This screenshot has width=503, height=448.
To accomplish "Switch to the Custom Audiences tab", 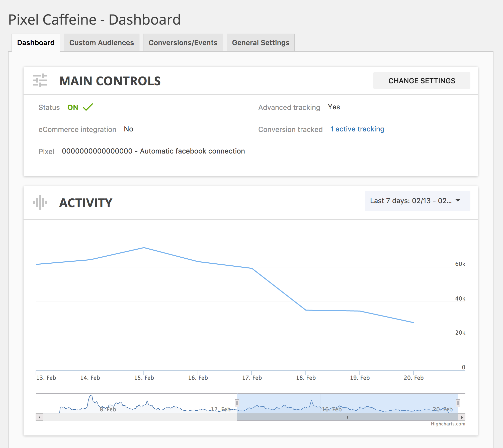I will pos(102,43).
